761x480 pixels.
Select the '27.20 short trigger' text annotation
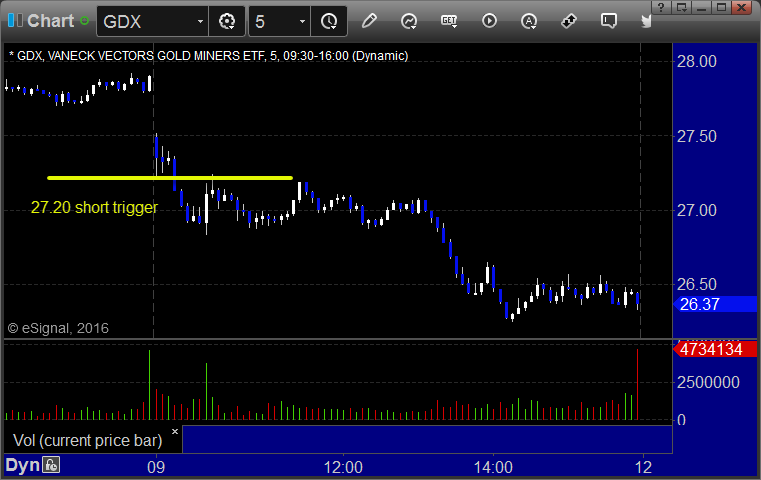coord(94,207)
